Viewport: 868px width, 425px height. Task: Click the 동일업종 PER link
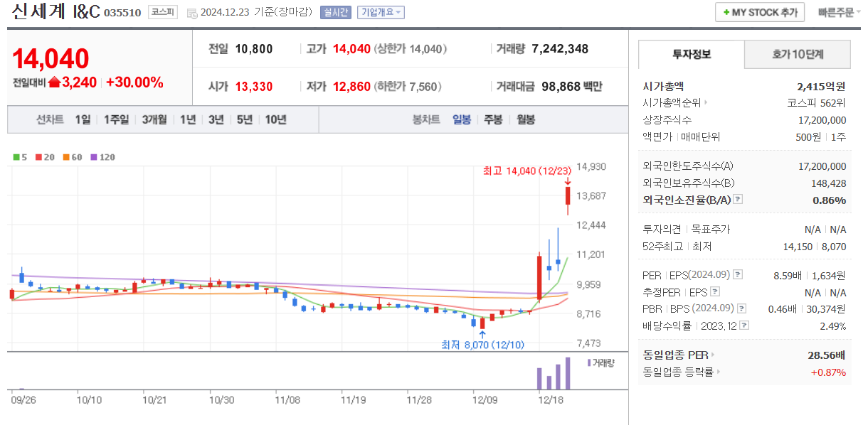pos(678,355)
